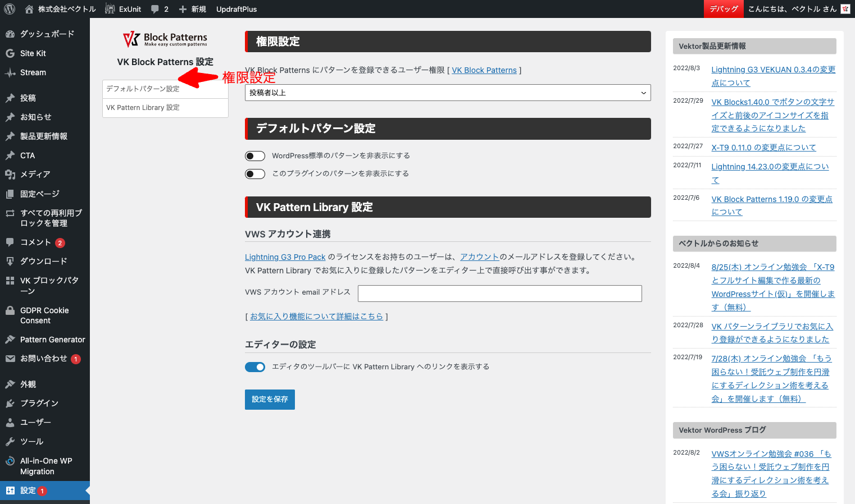This screenshot has height=504, width=855.
Task: Open Site Kit from the sidebar
Action: tap(32, 53)
